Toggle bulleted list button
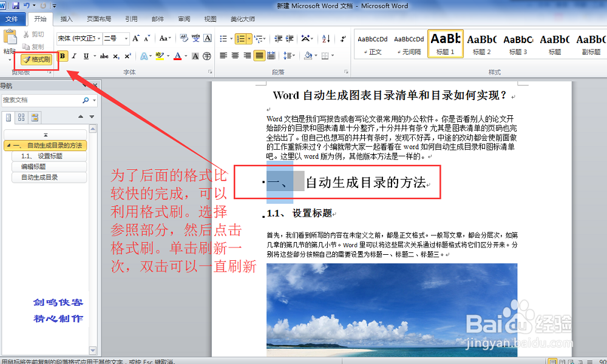The height and width of the screenshot is (364, 607). 223,38
